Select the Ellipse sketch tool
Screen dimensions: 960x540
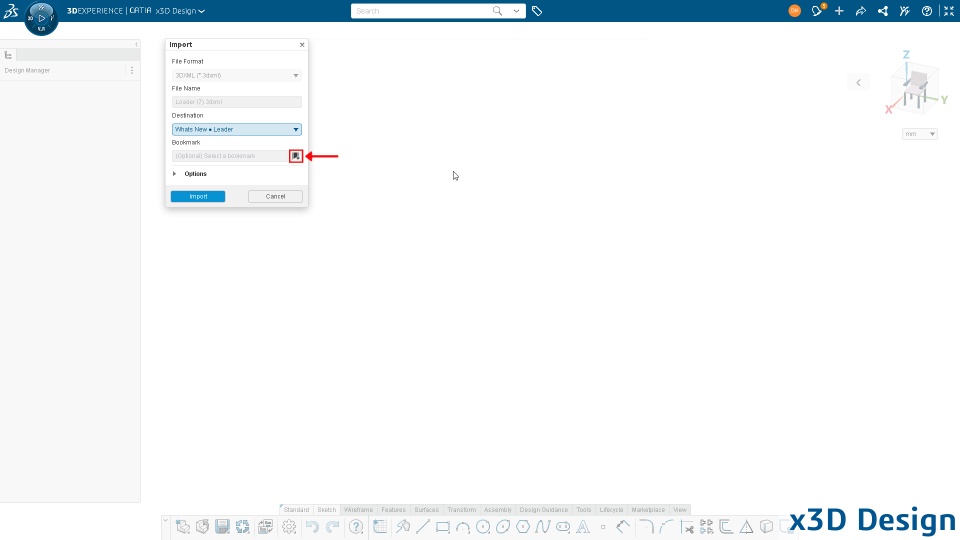503,527
